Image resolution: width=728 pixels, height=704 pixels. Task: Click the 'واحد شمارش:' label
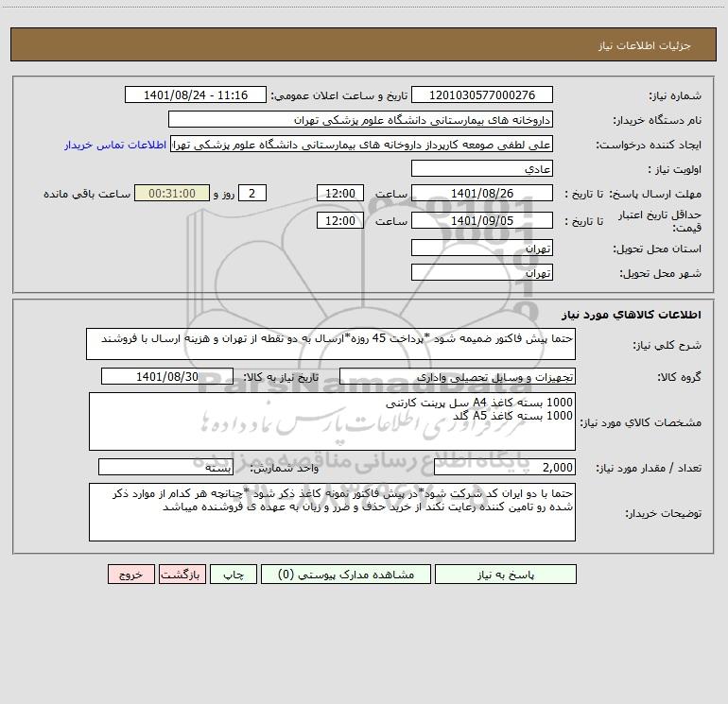point(285,468)
